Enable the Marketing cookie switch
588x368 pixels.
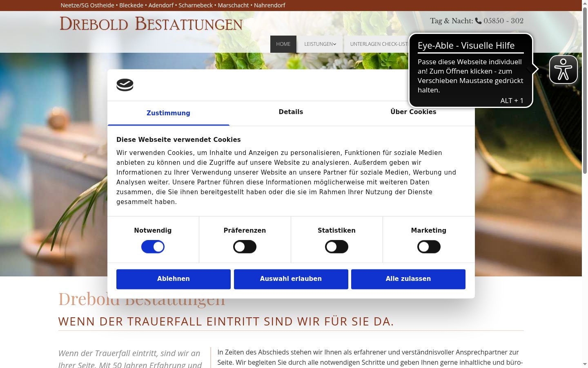coord(429,247)
